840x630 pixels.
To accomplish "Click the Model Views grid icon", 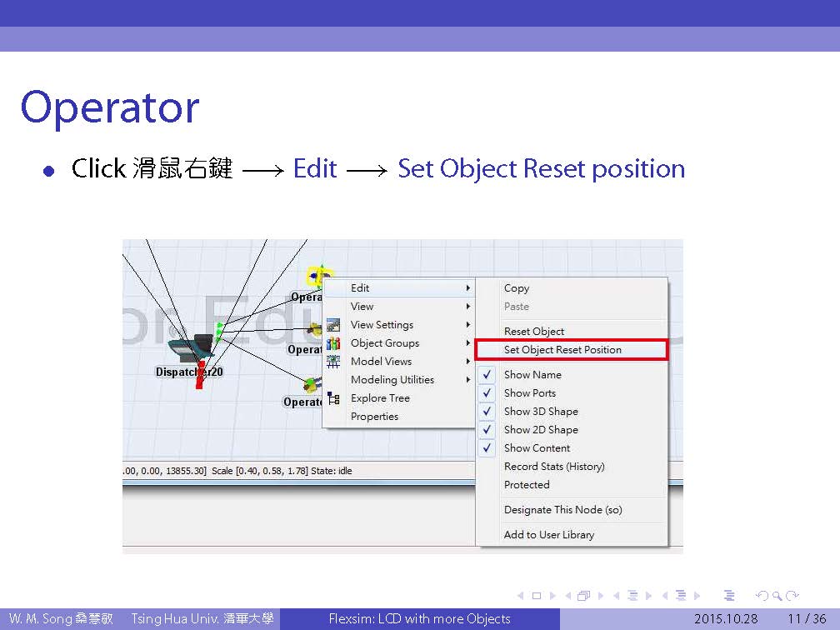I will click(333, 362).
